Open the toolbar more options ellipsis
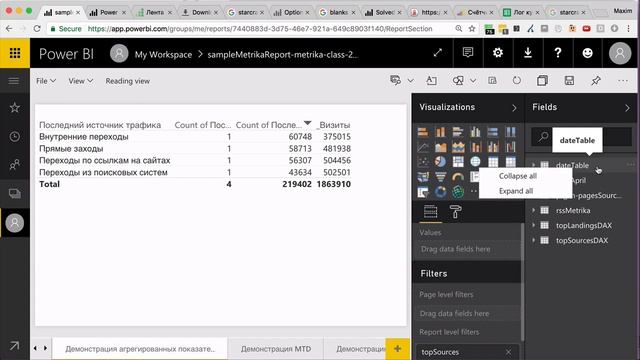The width and height of the screenshot is (640, 360). 623,81
